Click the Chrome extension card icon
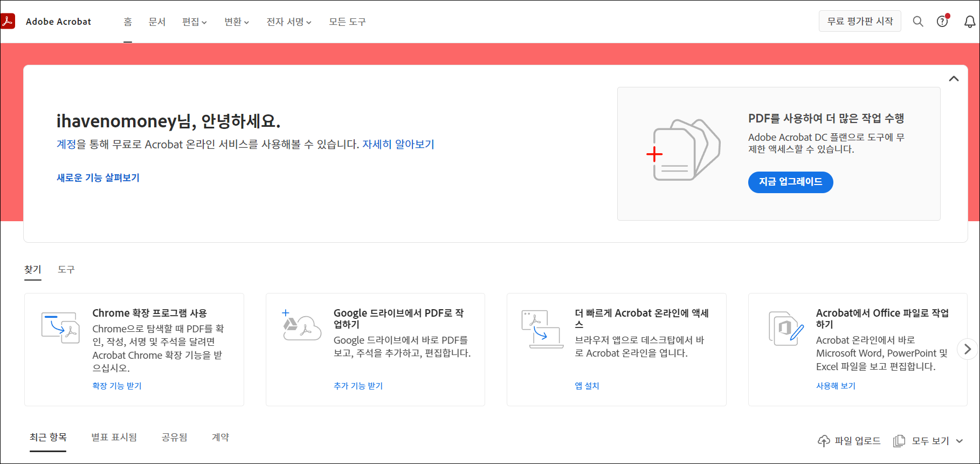 tap(60, 327)
